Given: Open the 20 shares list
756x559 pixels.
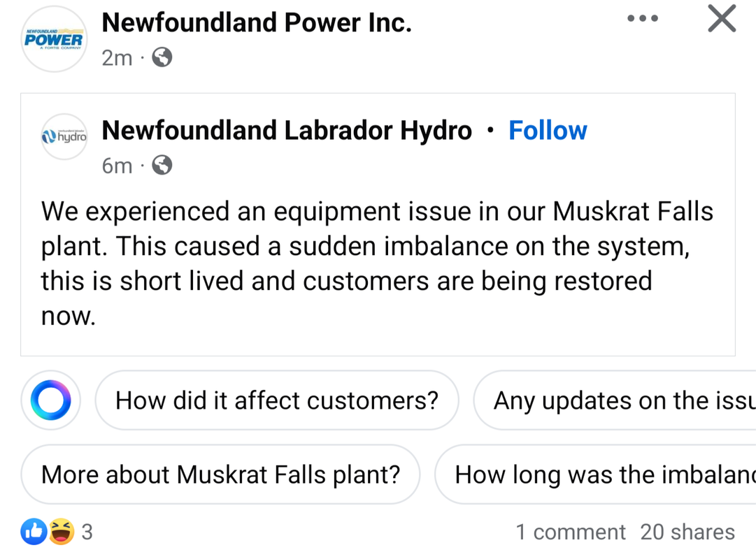Looking at the screenshot, I should pyautogui.click(x=687, y=532).
